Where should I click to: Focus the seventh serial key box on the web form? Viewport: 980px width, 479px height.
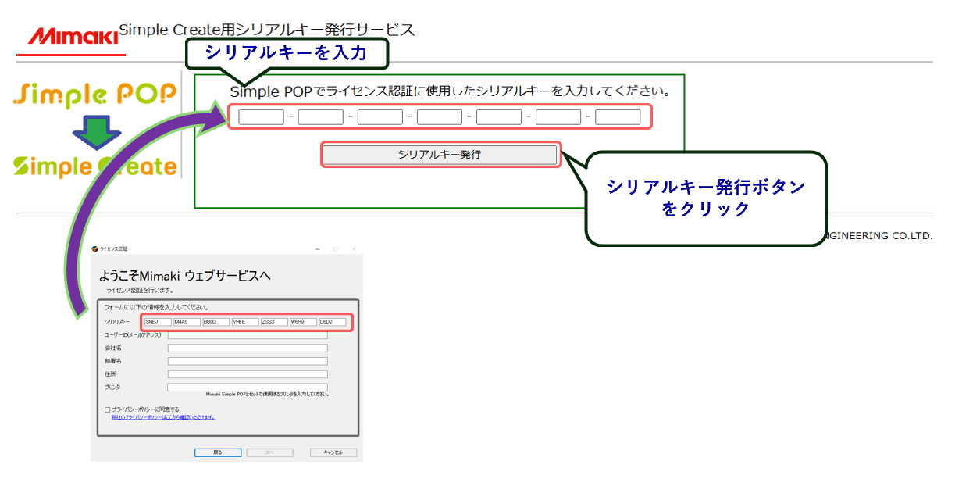click(x=618, y=117)
